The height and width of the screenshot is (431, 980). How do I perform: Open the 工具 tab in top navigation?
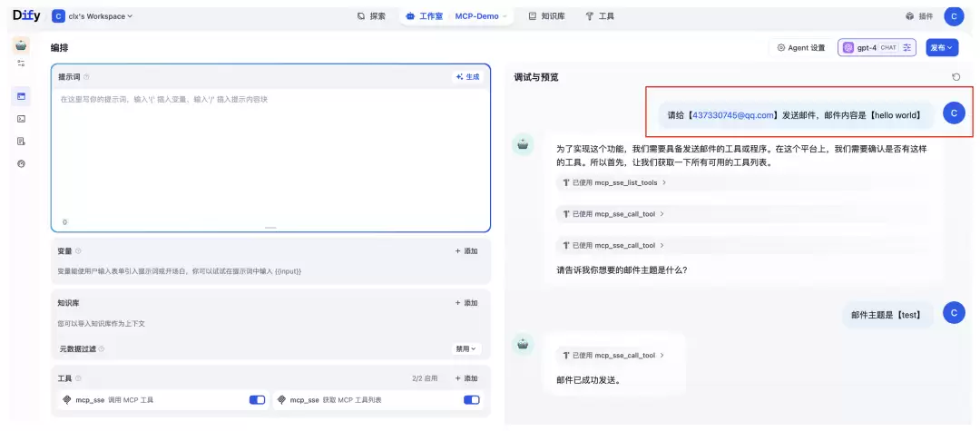600,16
